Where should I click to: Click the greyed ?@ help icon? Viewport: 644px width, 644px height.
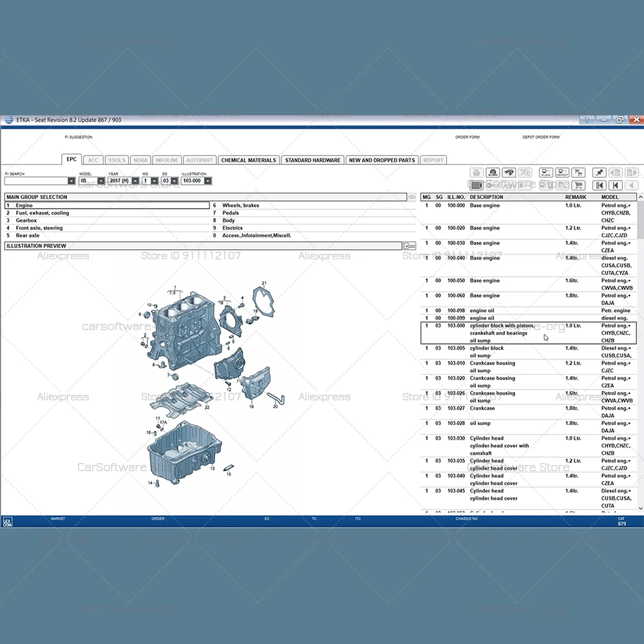[525, 173]
